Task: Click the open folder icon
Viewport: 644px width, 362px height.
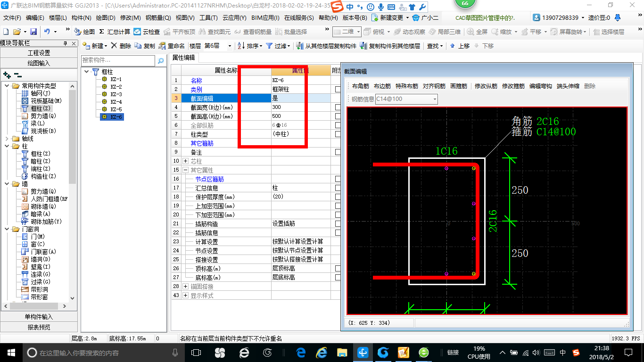Action: pos(17,32)
